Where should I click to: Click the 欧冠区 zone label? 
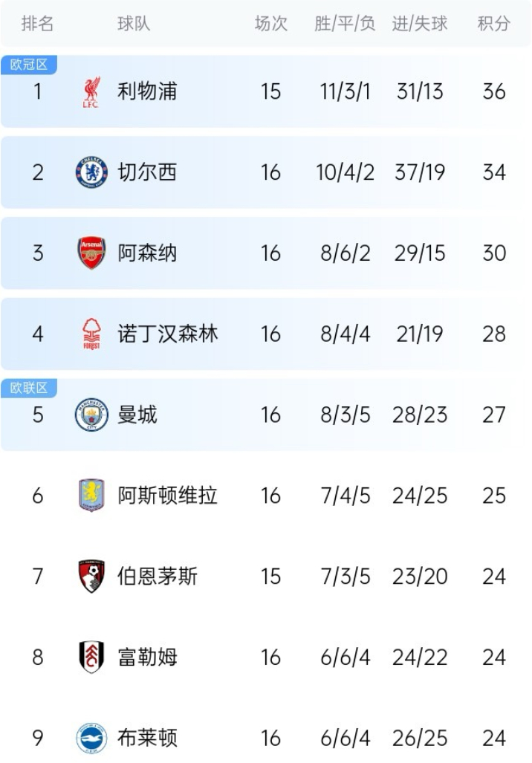click(29, 64)
